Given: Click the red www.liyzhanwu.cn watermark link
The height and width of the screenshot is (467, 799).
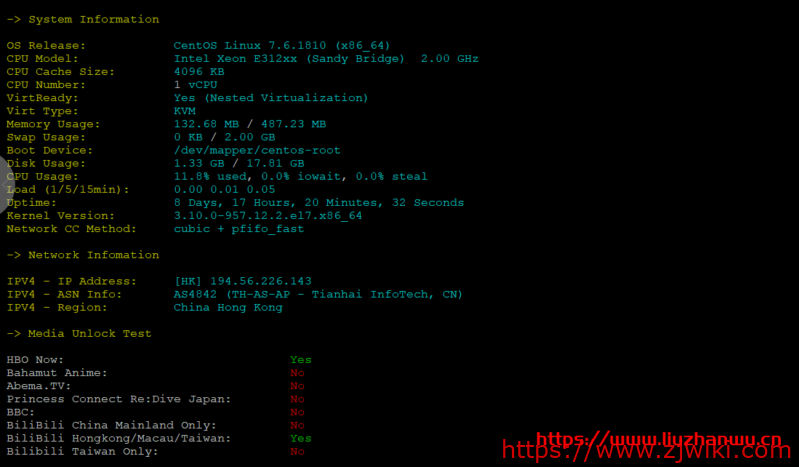Looking at the screenshot, I should point(658,438).
